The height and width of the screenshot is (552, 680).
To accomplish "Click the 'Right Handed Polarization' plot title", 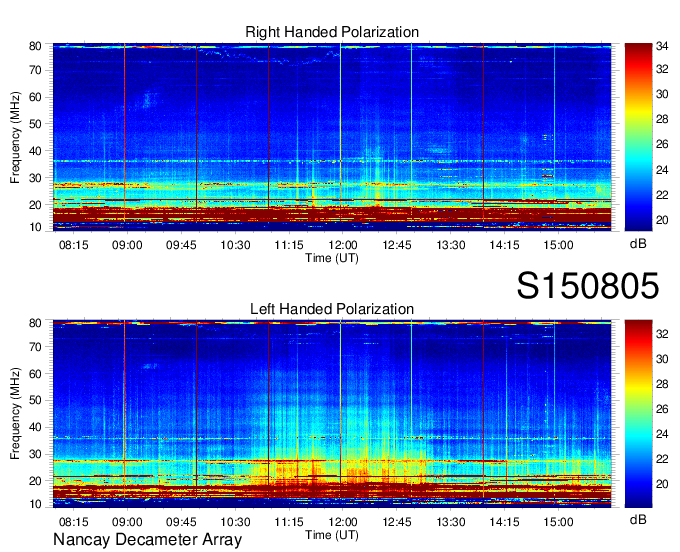I will tap(332, 32).
